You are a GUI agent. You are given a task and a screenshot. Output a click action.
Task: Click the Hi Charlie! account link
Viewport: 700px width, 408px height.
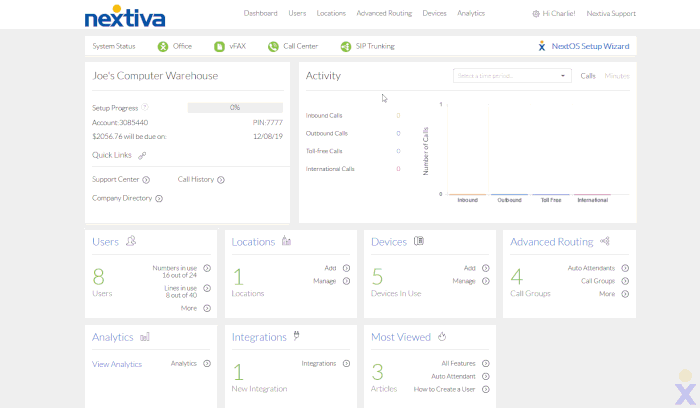click(x=559, y=14)
